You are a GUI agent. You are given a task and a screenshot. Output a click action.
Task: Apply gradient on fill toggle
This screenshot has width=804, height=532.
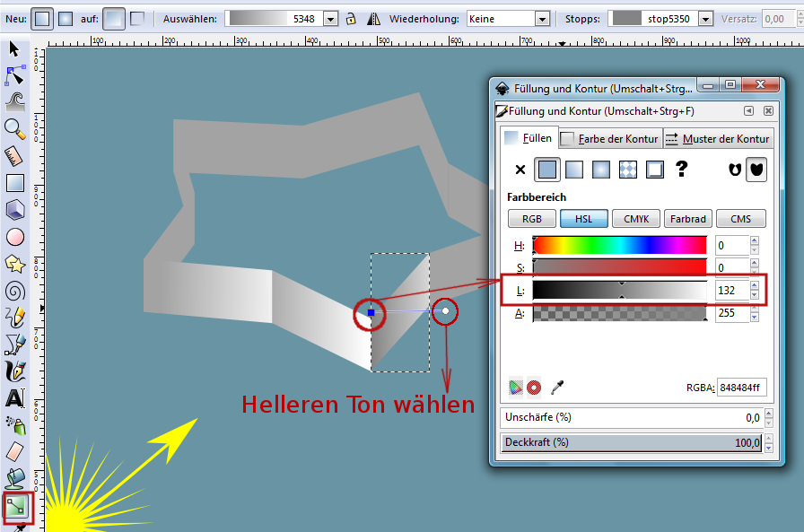[113, 19]
